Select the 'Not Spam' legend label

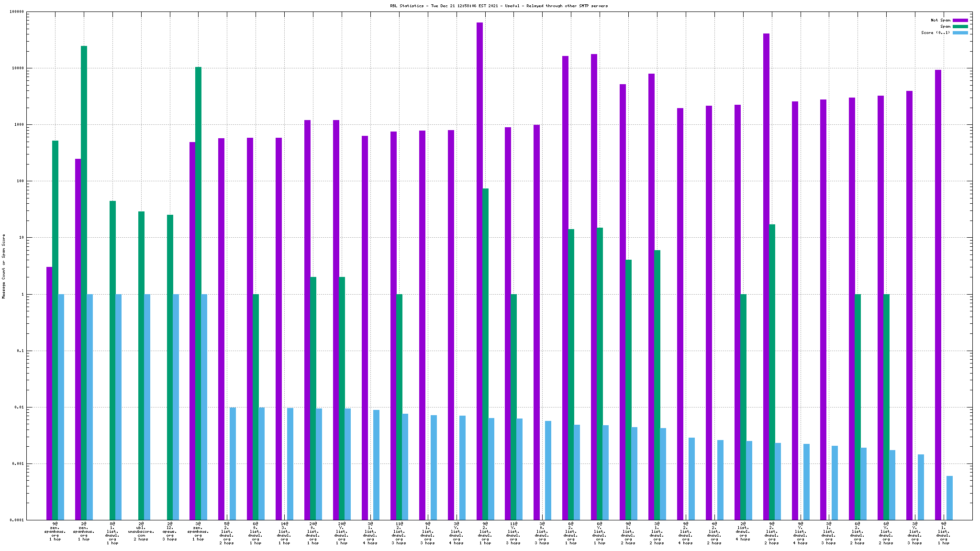tap(940, 20)
